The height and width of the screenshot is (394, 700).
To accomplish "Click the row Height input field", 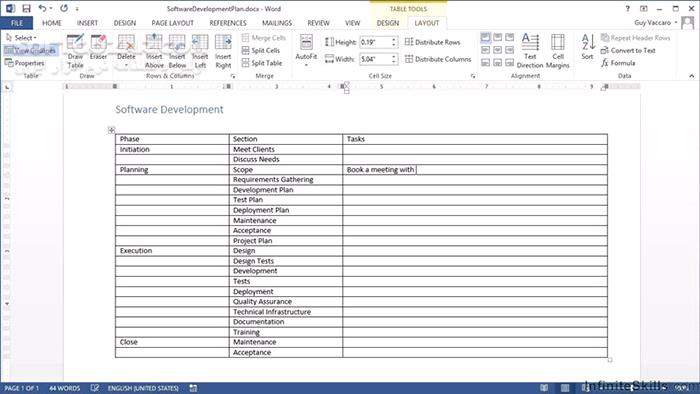I will click(375, 42).
